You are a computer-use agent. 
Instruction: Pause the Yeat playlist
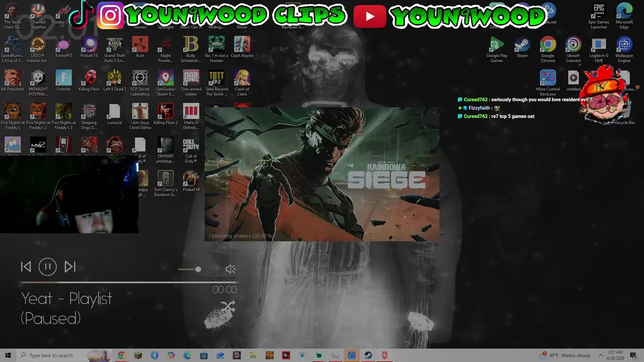[48, 267]
